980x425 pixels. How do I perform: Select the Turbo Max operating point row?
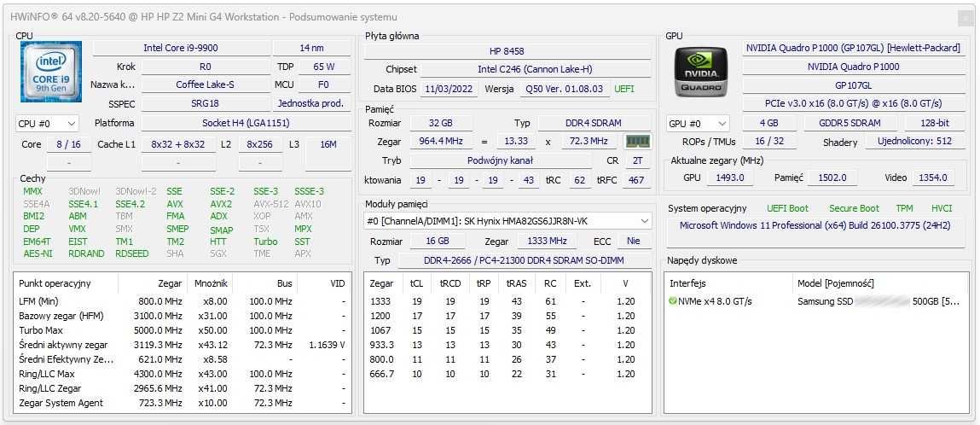pyautogui.click(x=182, y=330)
